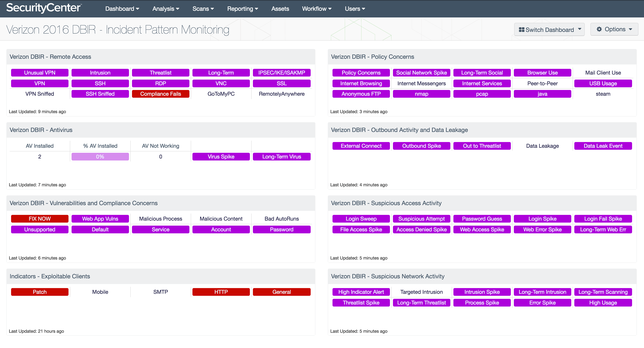Open the Password Guess indicator
Image resolution: width=644 pixels, height=348 pixels.
pos(482,219)
